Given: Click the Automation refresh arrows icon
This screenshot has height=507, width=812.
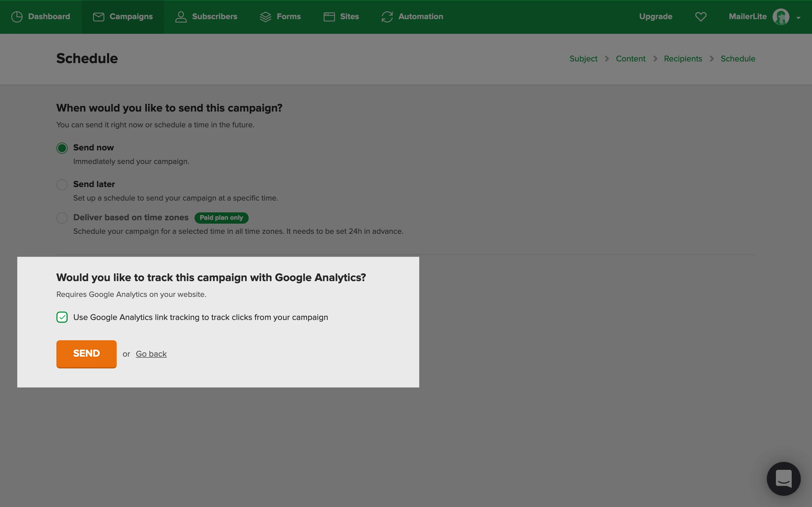Looking at the screenshot, I should [x=387, y=17].
